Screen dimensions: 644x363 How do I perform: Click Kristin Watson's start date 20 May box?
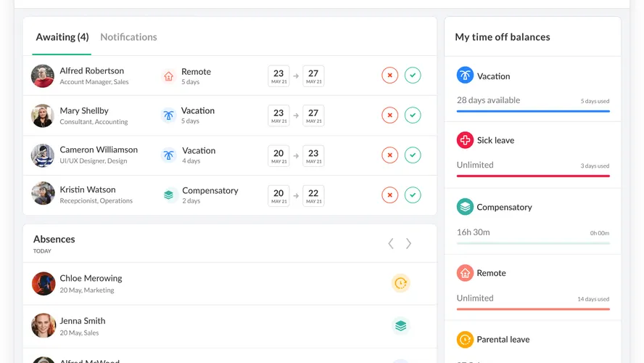coord(278,195)
